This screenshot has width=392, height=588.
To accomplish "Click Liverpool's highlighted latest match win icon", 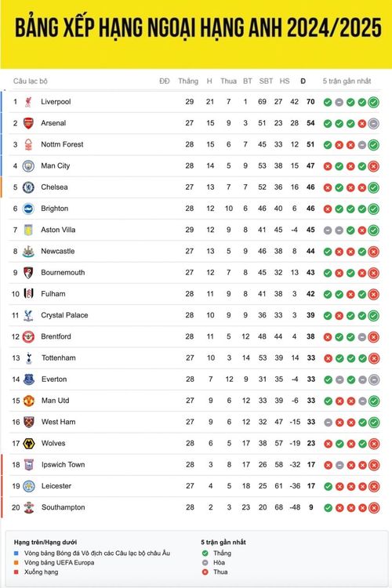I will pyautogui.click(x=373, y=102).
